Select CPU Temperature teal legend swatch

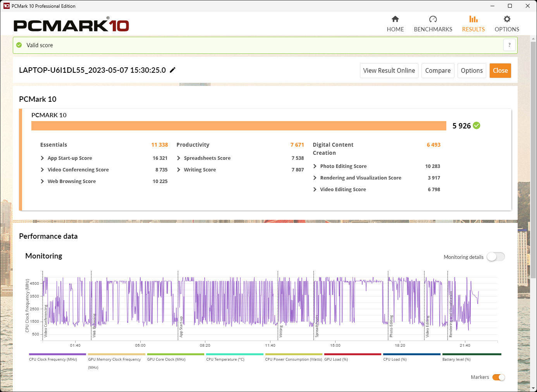click(x=235, y=354)
